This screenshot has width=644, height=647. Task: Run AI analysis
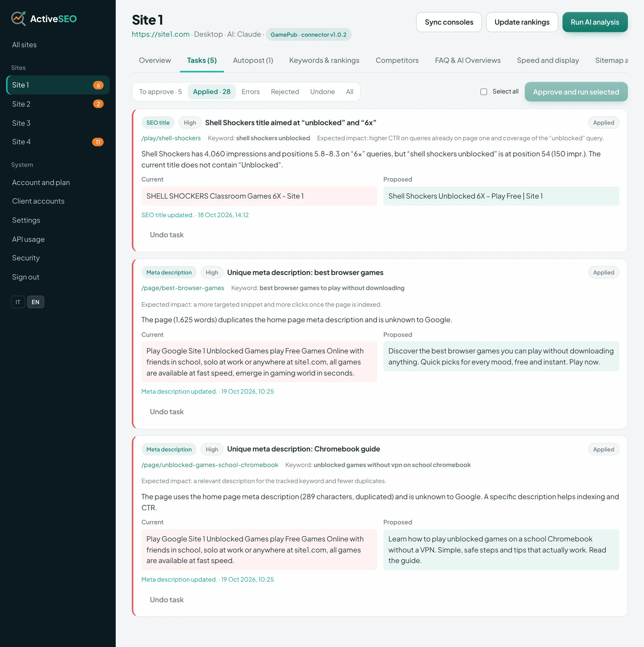595,22
